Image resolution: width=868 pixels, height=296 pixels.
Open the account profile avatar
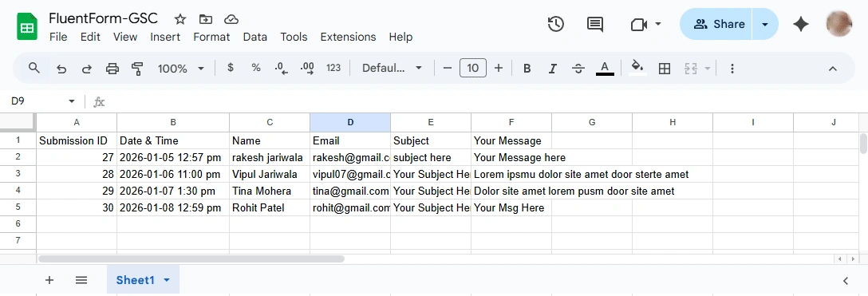pyautogui.click(x=839, y=25)
